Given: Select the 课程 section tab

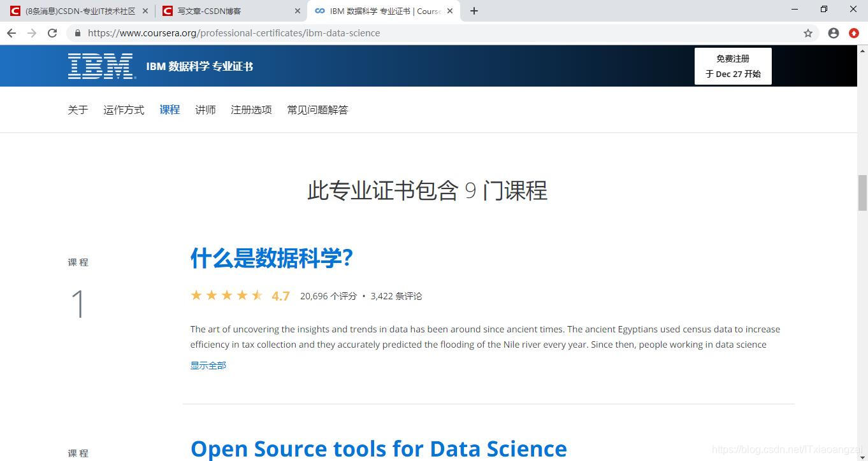Looking at the screenshot, I should (170, 110).
